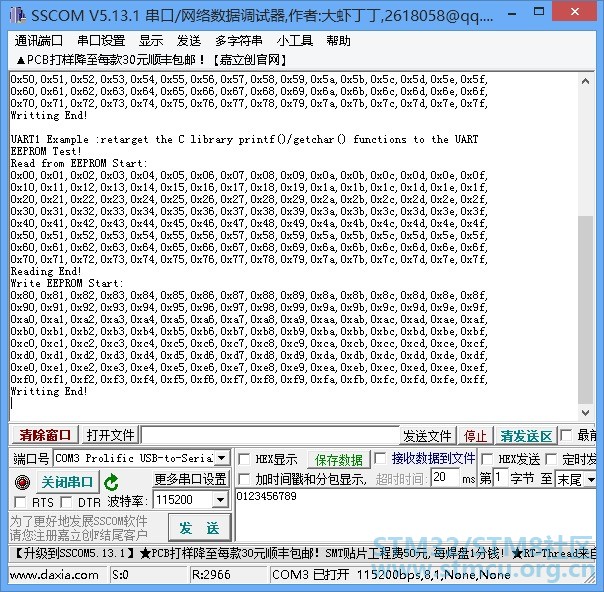Enable 加时间戳和分包显示 checkbox

pos(244,479)
